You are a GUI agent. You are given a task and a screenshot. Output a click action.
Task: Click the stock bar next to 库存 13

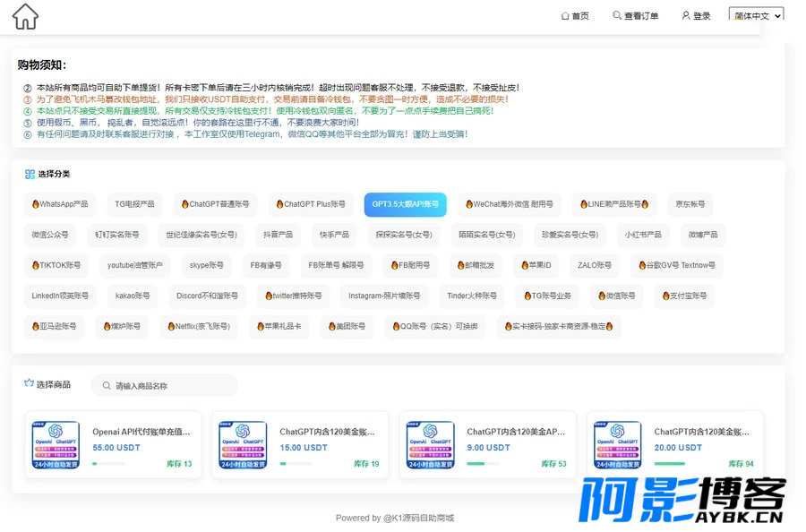point(108,464)
